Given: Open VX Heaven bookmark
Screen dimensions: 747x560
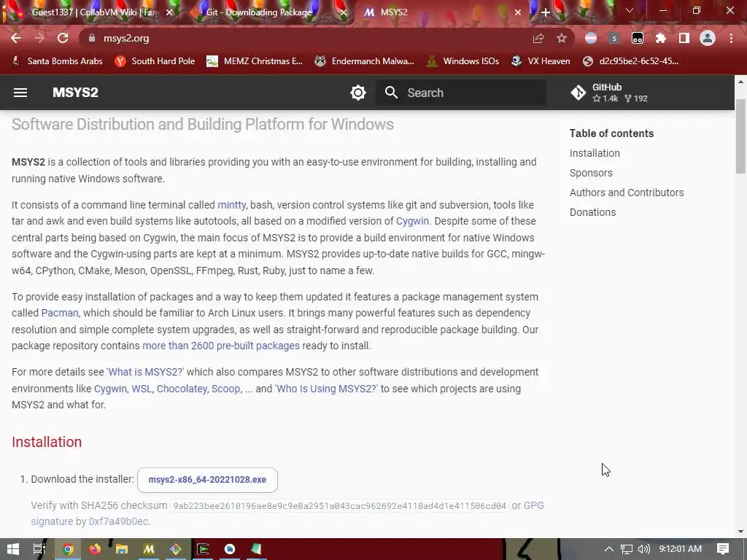Looking at the screenshot, I should coord(541,61).
